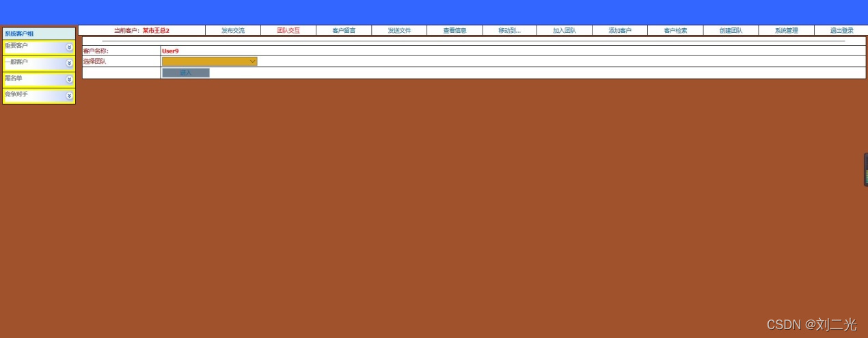Select the 添加客户 menu item
The image size is (868, 338).
(x=620, y=31)
